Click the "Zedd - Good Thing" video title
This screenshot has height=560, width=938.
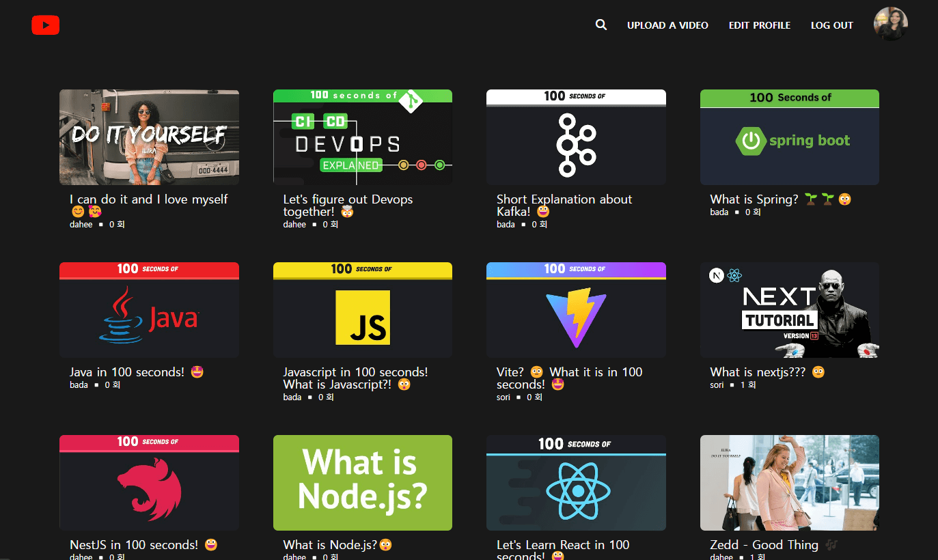(x=764, y=545)
